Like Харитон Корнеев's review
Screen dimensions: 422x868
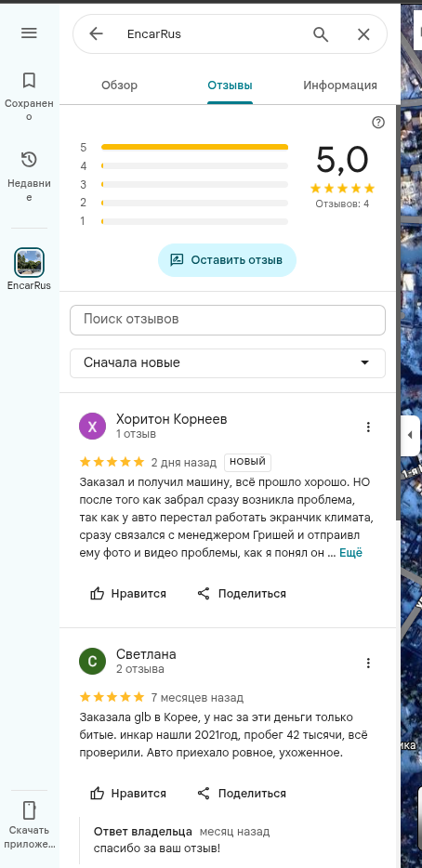tap(128, 594)
